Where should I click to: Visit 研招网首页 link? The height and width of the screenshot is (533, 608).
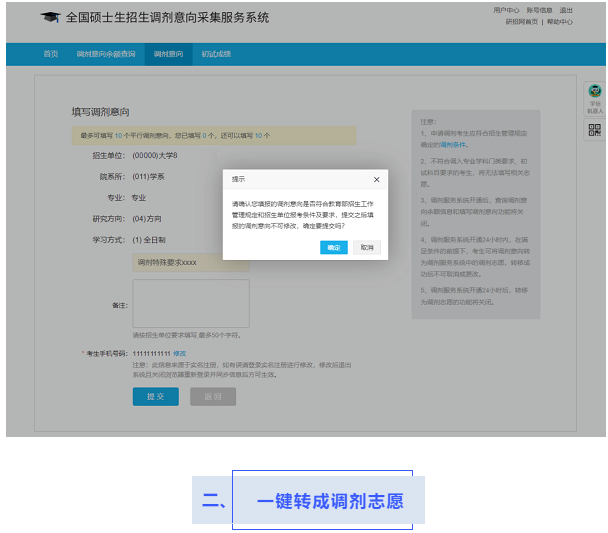522,21
